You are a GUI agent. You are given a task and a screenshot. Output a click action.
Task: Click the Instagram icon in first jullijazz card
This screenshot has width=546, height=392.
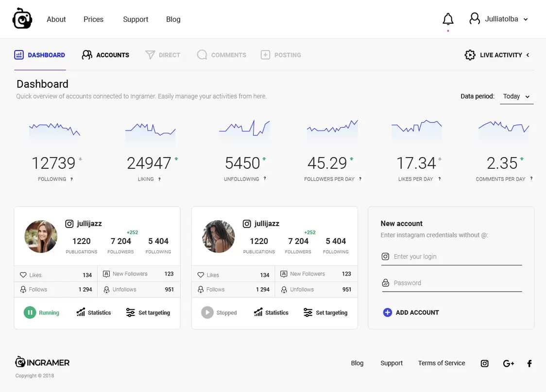[69, 224]
